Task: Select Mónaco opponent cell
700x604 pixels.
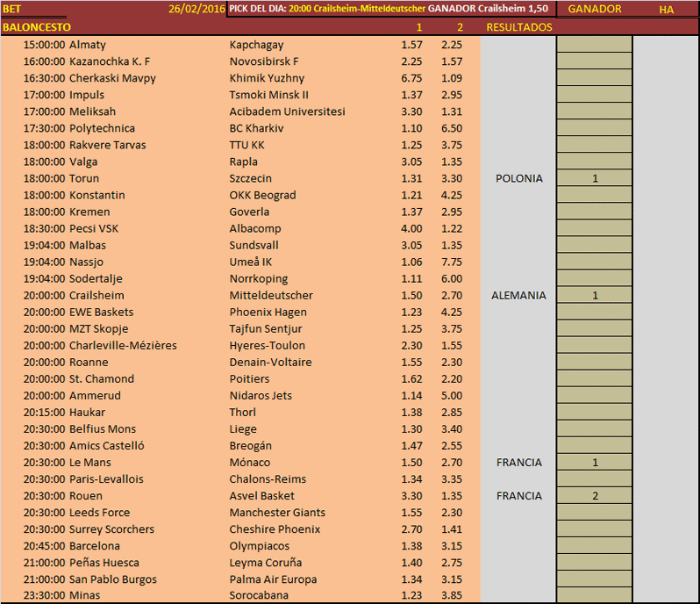Action: pyautogui.click(x=249, y=463)
